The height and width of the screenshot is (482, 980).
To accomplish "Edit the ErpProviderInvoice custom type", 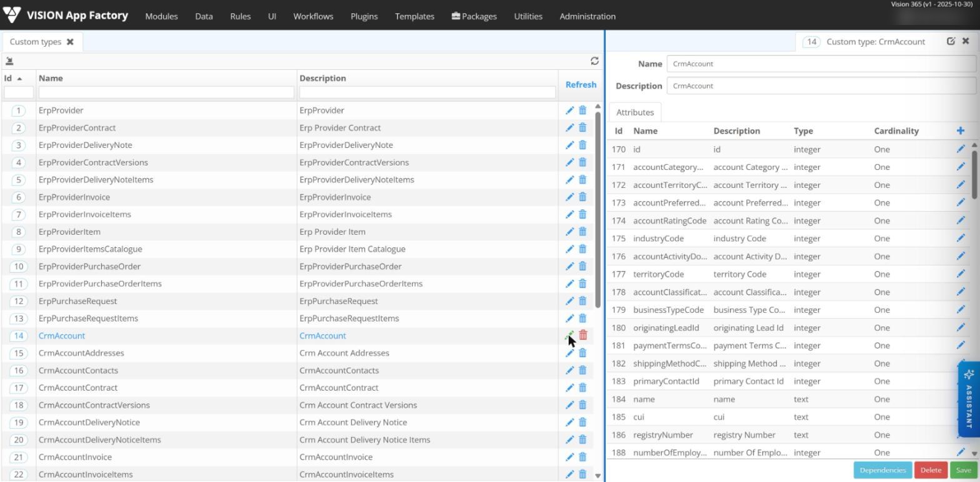I will coord(569,197).
